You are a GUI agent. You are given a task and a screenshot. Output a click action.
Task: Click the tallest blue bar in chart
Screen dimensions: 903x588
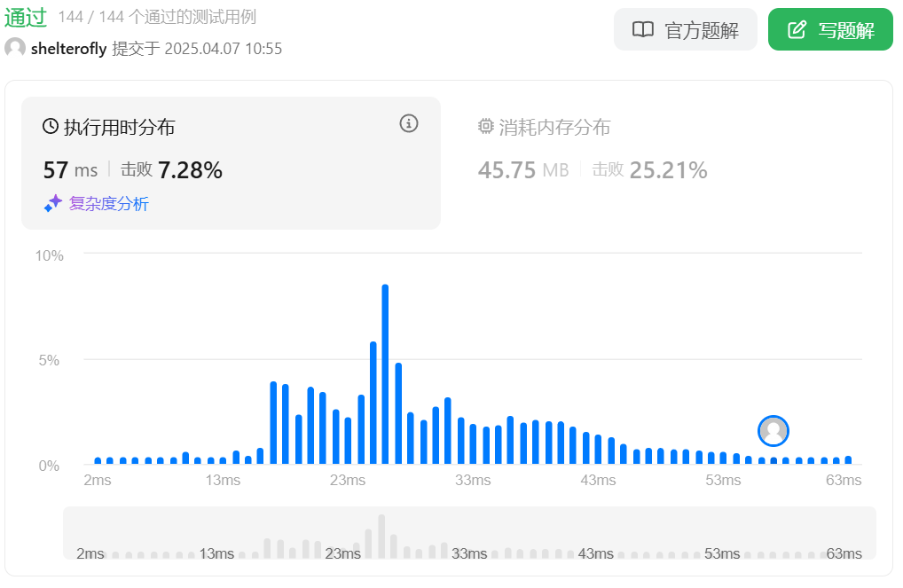pos(385,373)
